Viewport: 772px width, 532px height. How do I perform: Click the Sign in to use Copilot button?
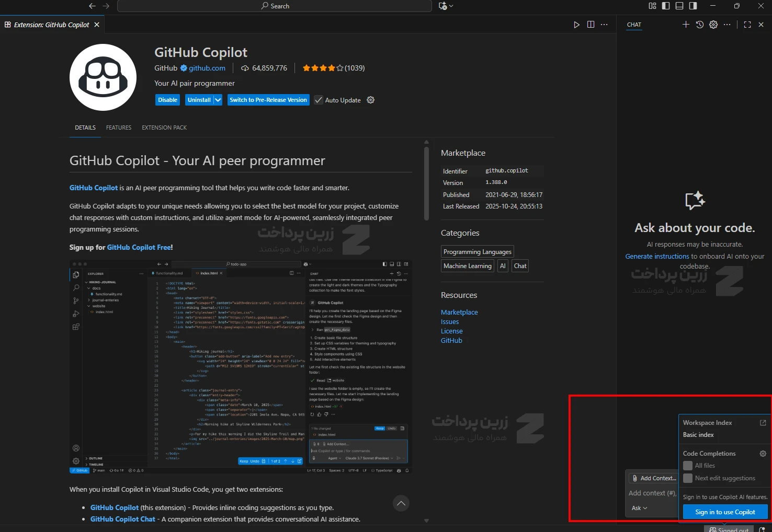coord(725,512)
